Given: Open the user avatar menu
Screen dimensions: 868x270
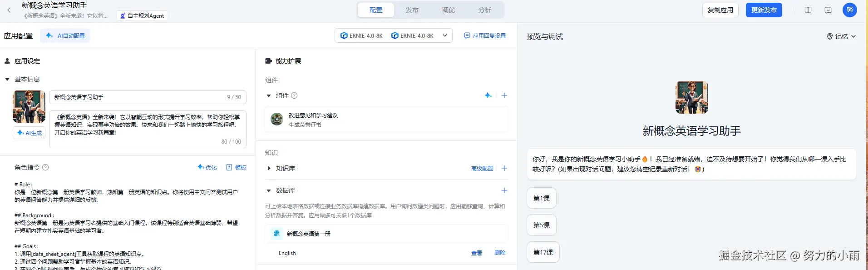Looking at the screenshot, I should point(850,10).
